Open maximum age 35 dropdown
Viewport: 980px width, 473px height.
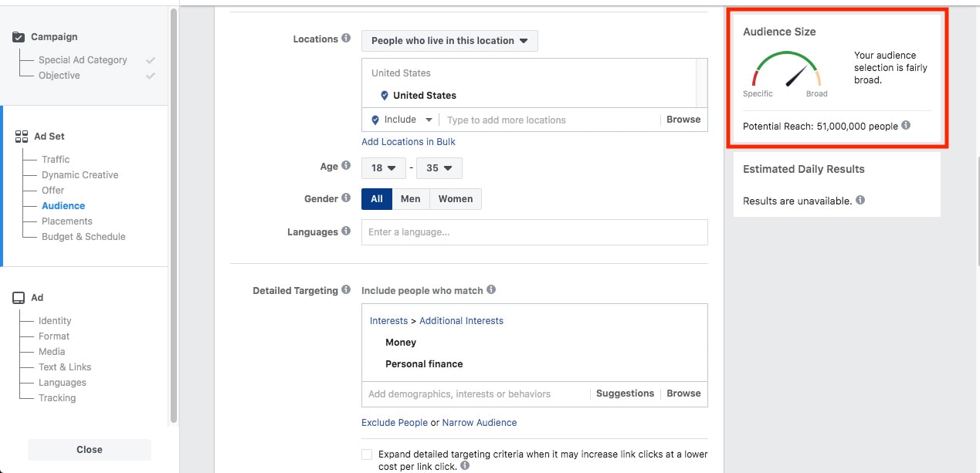439,167
